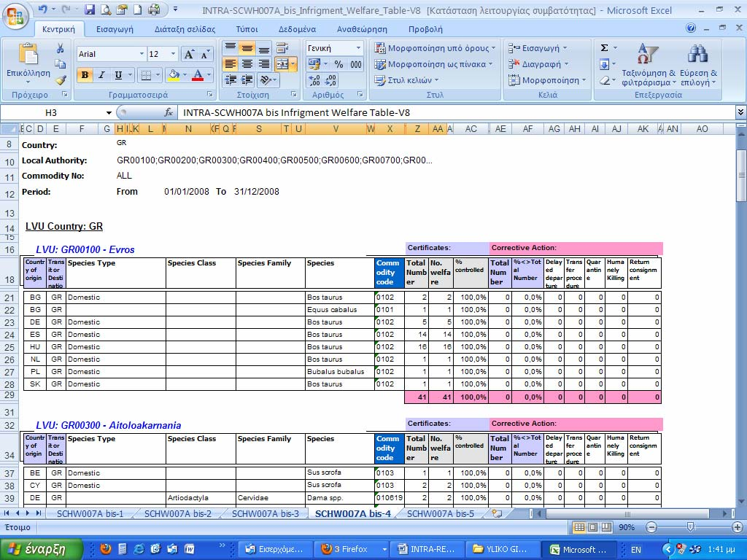Click the Decrease Indent icon
The width and height of the screenshot is (747, 560).
[231, 79]
